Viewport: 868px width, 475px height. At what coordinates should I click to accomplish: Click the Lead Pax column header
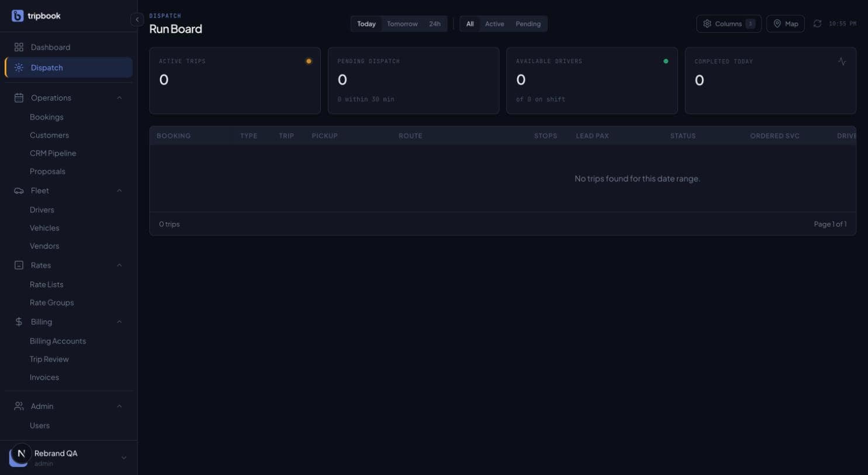coord(592,136)
